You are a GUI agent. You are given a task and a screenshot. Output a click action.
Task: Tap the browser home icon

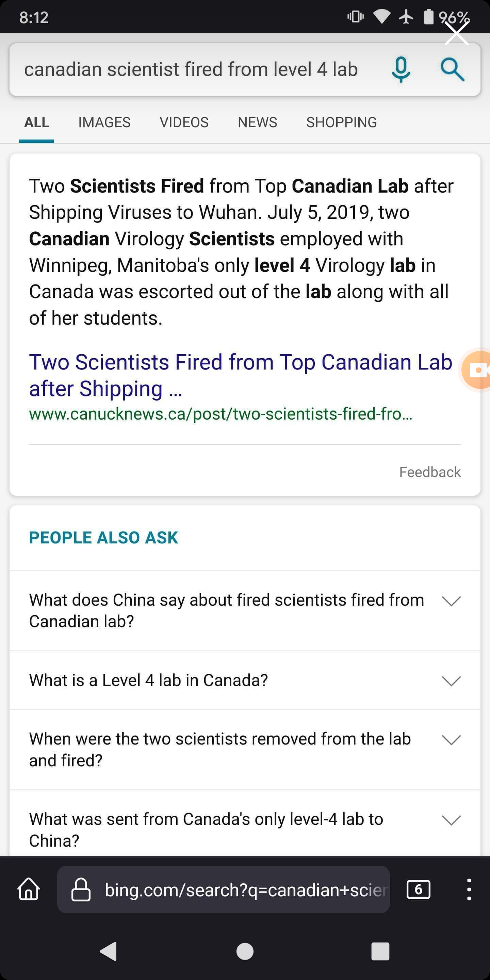coord(29,889)
